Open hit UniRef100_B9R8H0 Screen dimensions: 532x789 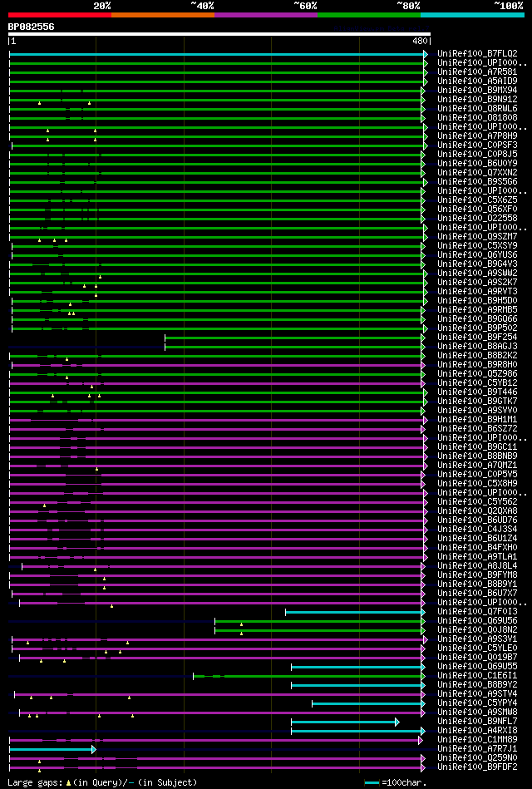tap(477, 365)
